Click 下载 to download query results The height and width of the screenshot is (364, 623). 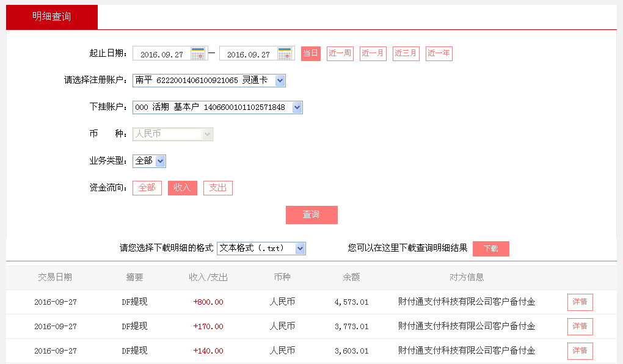coord(490,249)
